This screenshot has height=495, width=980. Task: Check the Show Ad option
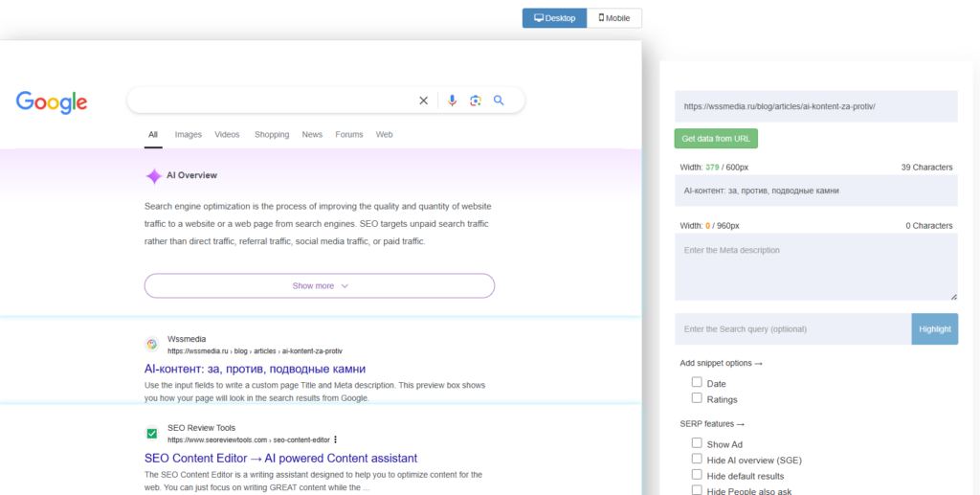[697, 442]
